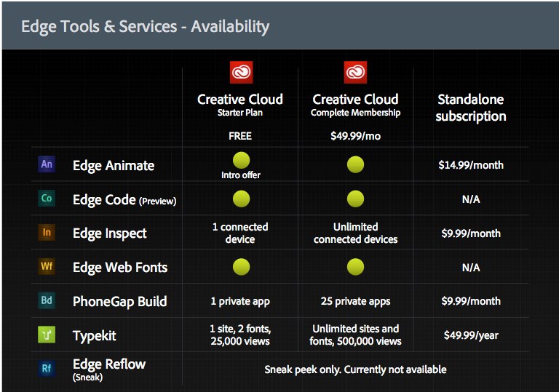The width and height of the screenshot is (559, 392).
Task: Click the Edge Code "Co" icon
Action: click(47, 199)
